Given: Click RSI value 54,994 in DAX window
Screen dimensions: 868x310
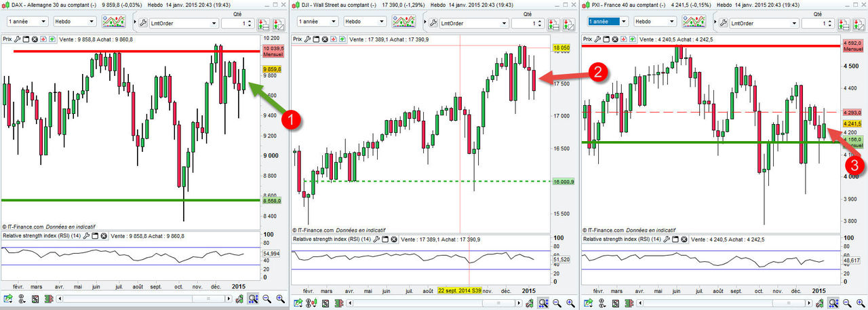Looking at the screenshot, I should point(271,253).
